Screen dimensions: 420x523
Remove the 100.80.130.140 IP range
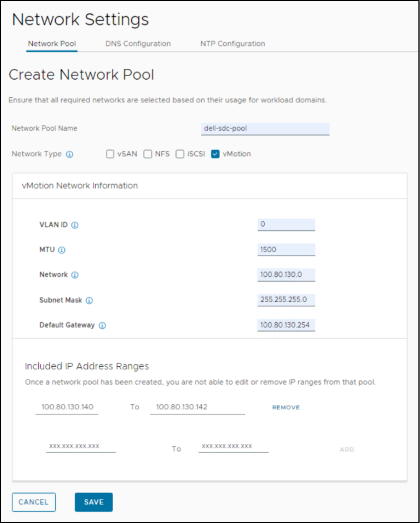pos(286,407)
